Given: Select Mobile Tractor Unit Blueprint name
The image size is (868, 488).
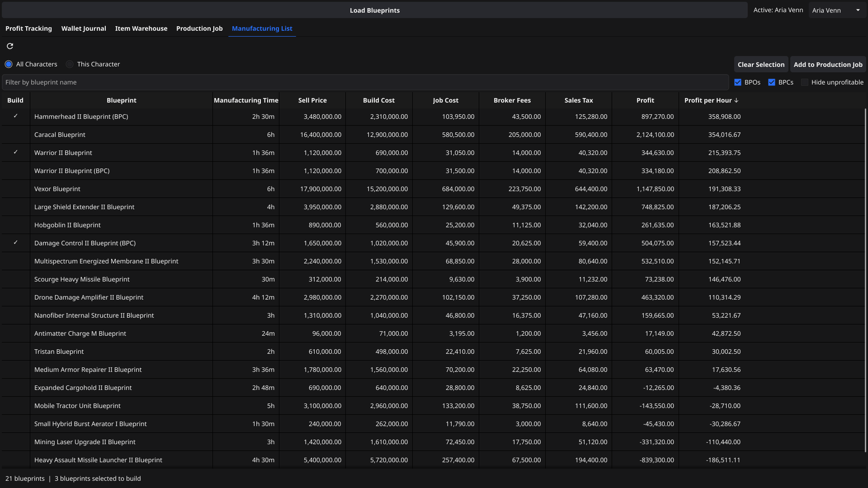Looking at the screenshot, I should click(x=77, y=406).
